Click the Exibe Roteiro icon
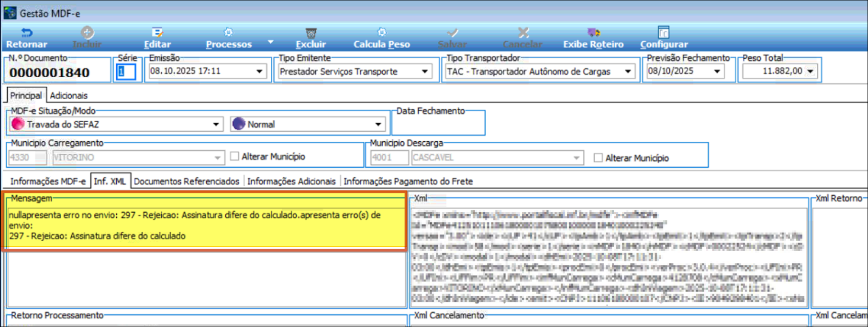Image resolution: width=868 pixels, height=327 pixels. click(593, 33)
